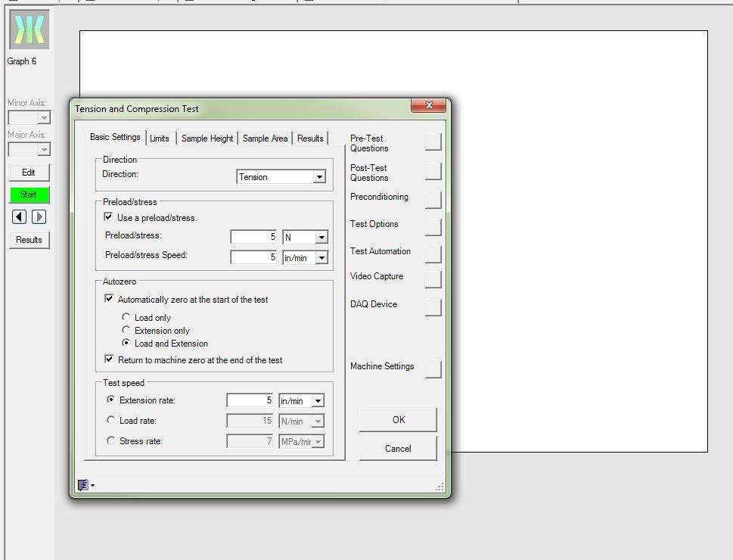Open the Test Options panel button

click(x=432, y=227)
